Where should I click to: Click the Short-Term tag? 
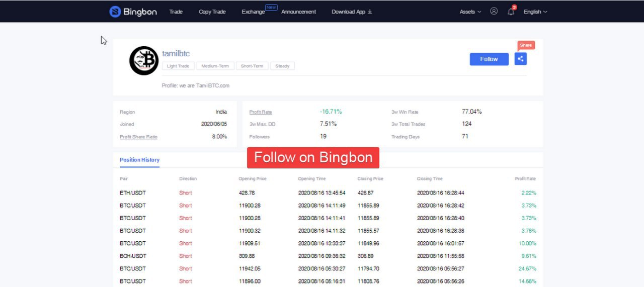point(252,66)
